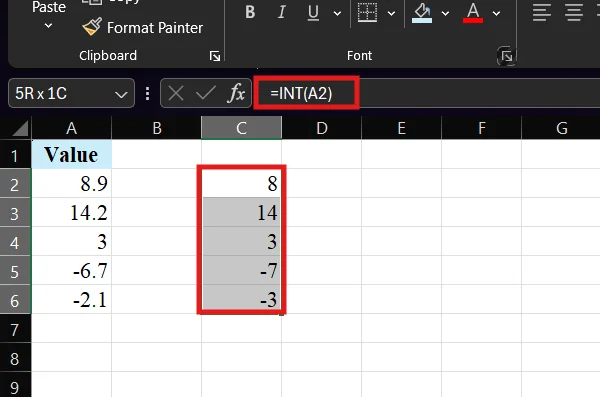Select cell containing -6.7

72,271
